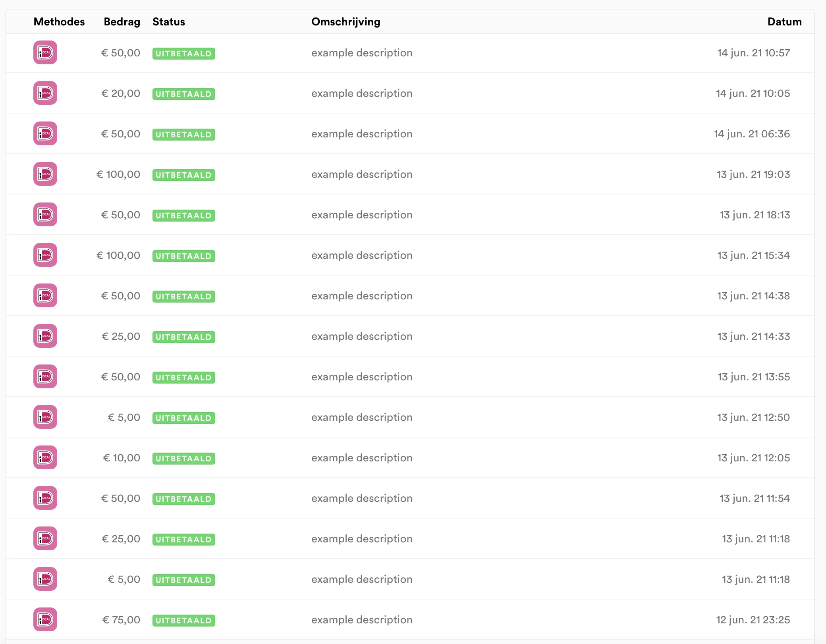Screen dimensions: 826x644
Task: Open payment dated 13 jun. 21 14:38
Action: [x=753, y=296]
